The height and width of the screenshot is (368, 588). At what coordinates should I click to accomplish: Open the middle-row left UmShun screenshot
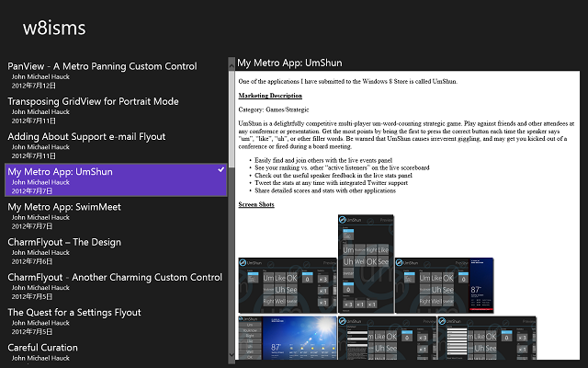[x=288, y=285]
